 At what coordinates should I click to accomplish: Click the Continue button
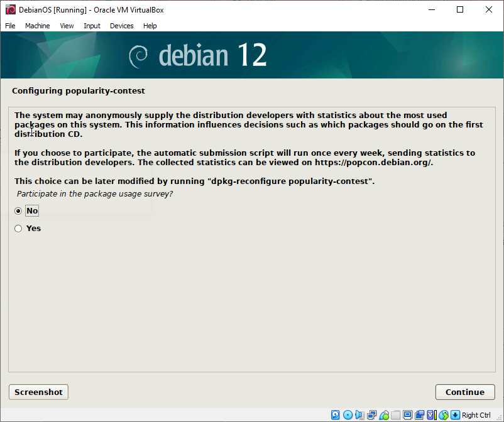[x=465, y=392]
